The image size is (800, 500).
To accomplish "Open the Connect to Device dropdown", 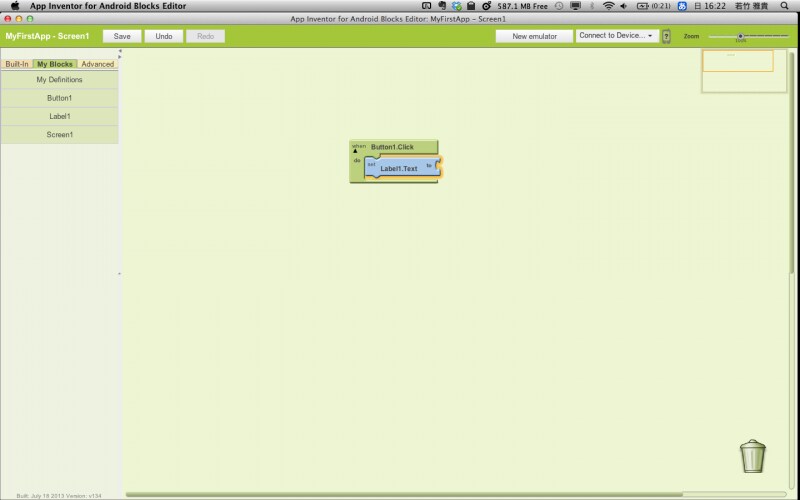I will coord(617,36).
